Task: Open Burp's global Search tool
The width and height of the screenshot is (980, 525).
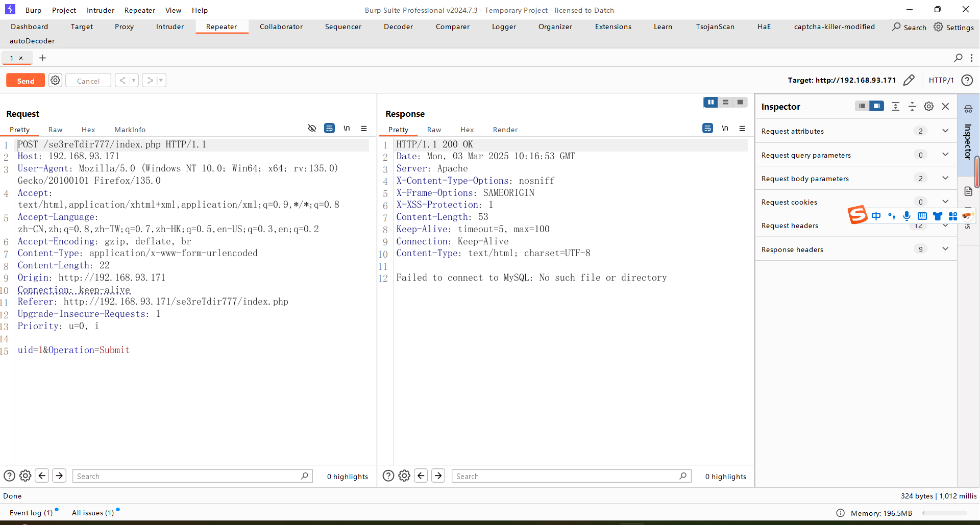Action: [x=909, y=27]
